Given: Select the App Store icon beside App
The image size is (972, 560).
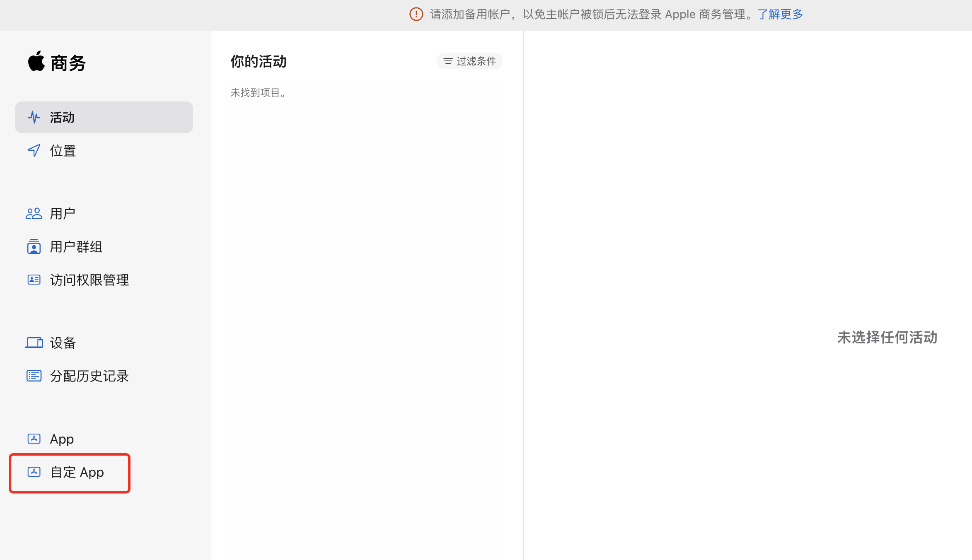Looking at the screenshot, I should point(34,438).
